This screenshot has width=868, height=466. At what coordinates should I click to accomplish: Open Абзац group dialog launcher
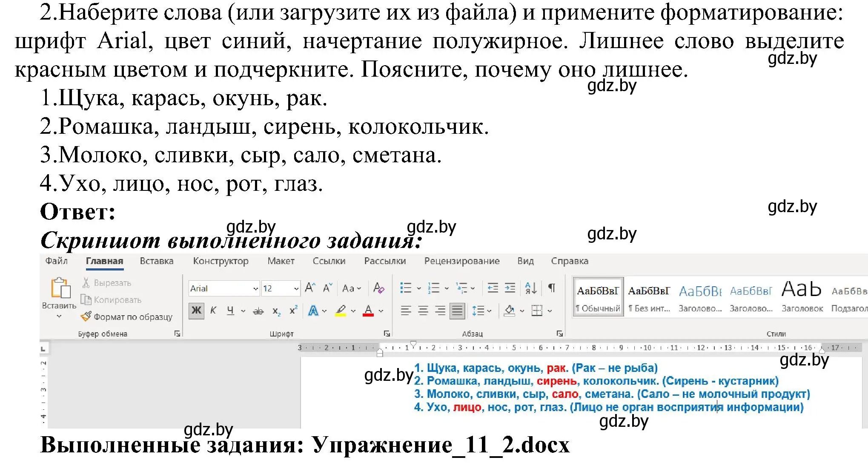pos(560,334)
